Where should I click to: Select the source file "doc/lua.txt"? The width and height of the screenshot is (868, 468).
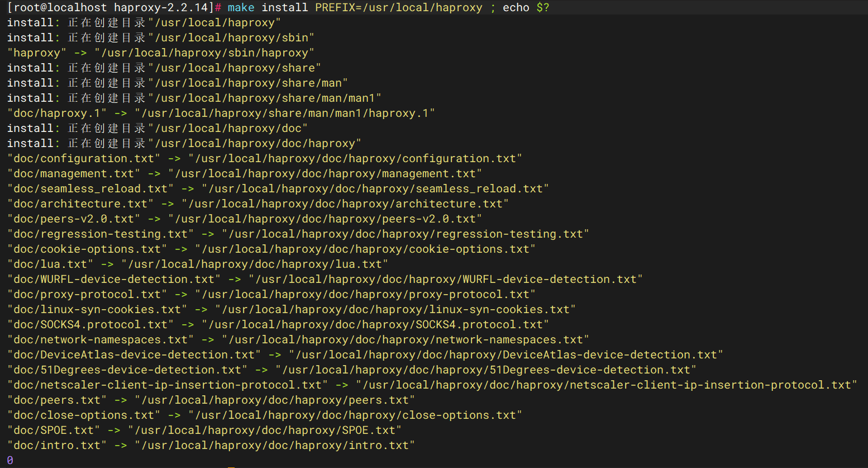(50, 264)
